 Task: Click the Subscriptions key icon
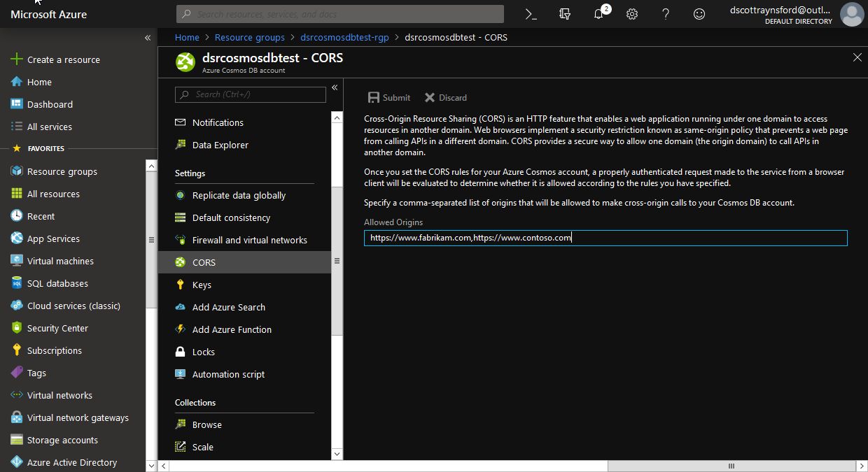[17, 350]
